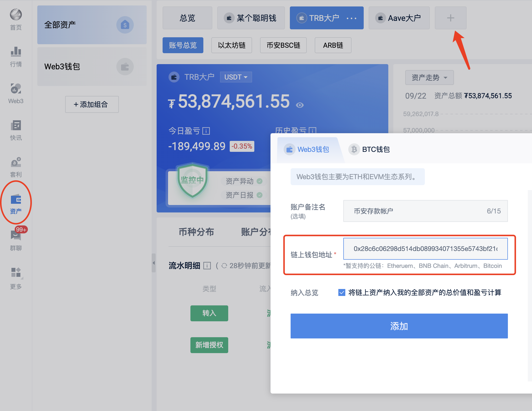Click the 转入 type tag
This screenshot has height=411, width=532.
209,313
